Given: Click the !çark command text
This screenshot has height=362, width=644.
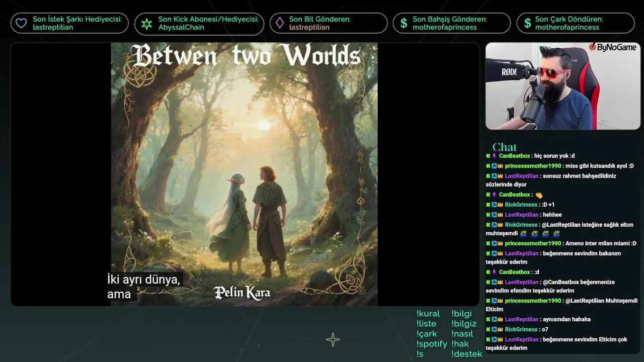Looking at the screenshot, I should click(x=427, y=334).
